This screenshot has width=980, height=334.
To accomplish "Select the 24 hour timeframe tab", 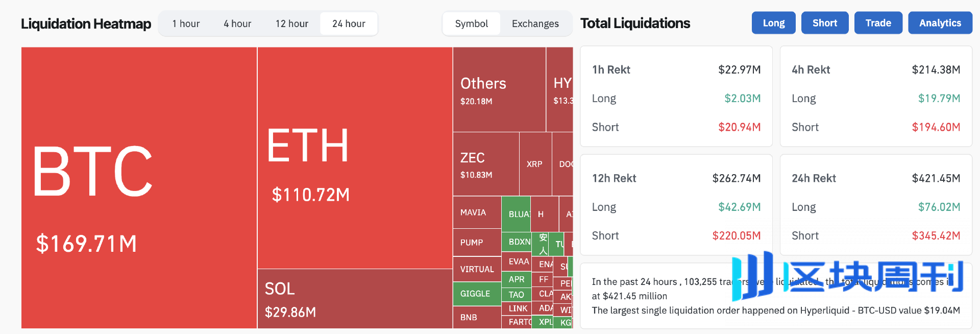I will click(349, 23).
